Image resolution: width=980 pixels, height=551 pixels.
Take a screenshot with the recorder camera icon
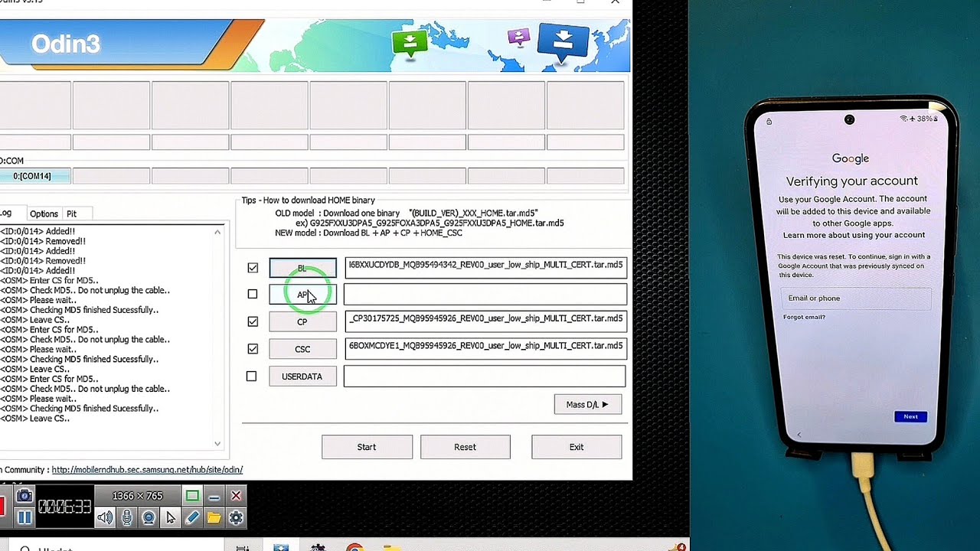click(24, 496)
